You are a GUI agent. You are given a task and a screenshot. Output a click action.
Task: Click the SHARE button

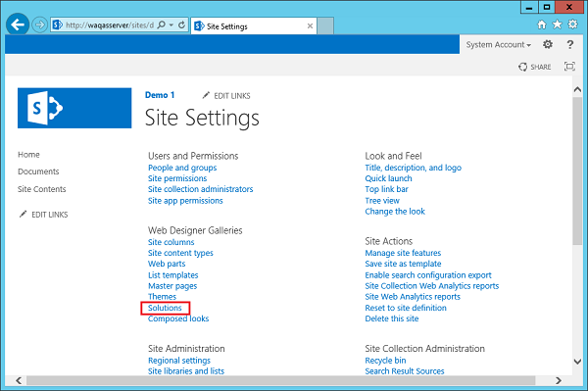pyautogui.click(x=535, y=67)
